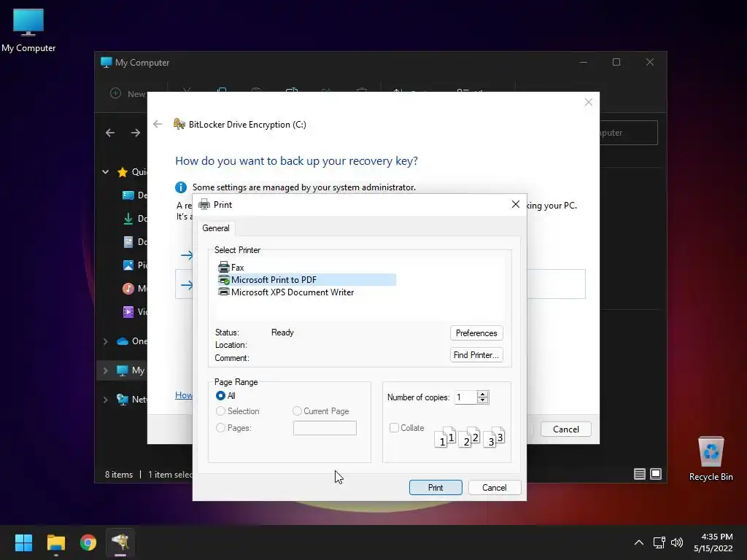Select the Recycle Bin desktop icon

point(711,459)
